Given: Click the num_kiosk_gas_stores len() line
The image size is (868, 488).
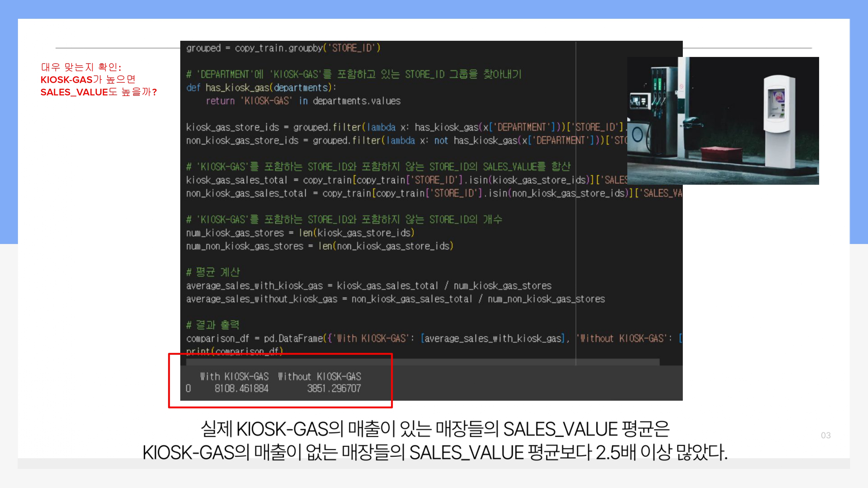Looking at the screenshot, I should coord(300,233).
